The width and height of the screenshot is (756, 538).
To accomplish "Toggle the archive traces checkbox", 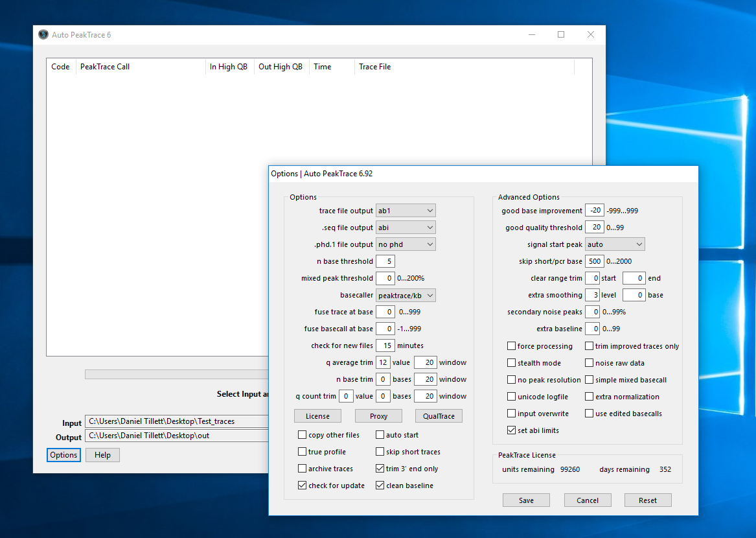I will click(x=303, y=469).
